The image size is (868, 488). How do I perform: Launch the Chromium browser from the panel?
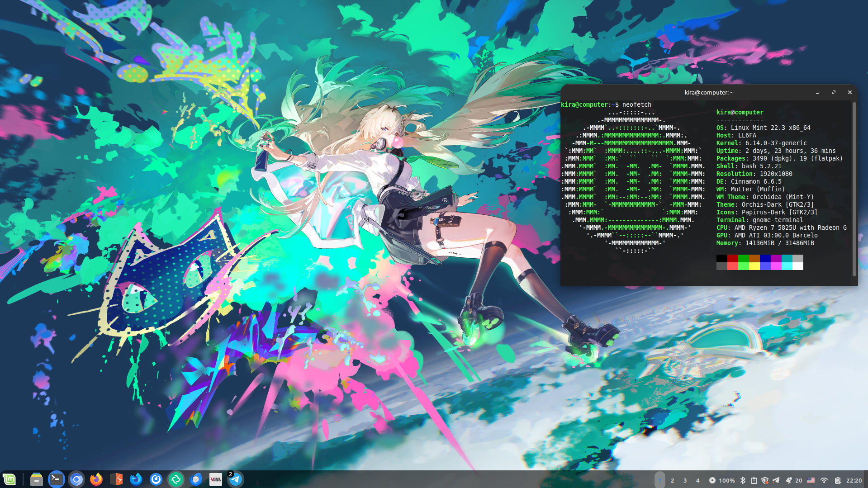tap(76, 479)
